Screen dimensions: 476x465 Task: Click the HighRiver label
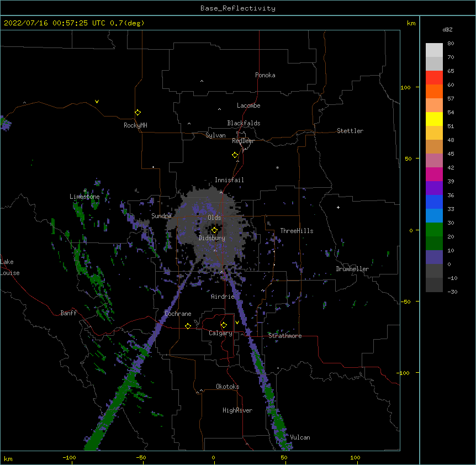237,410
